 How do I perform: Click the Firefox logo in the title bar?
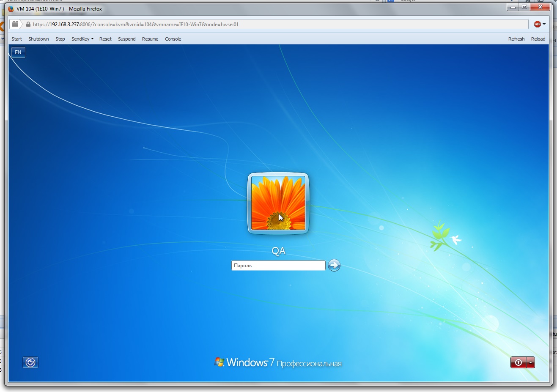click(x=11, y=8)
